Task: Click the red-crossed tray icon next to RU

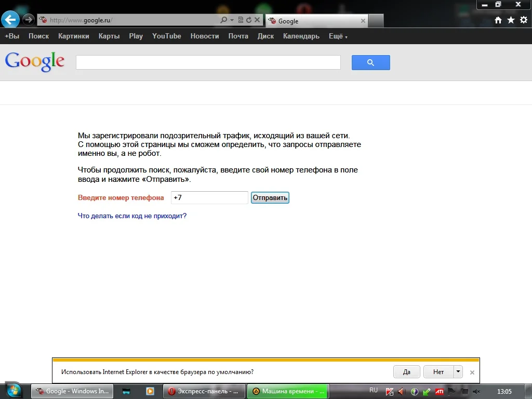Action: coord(390,392)
